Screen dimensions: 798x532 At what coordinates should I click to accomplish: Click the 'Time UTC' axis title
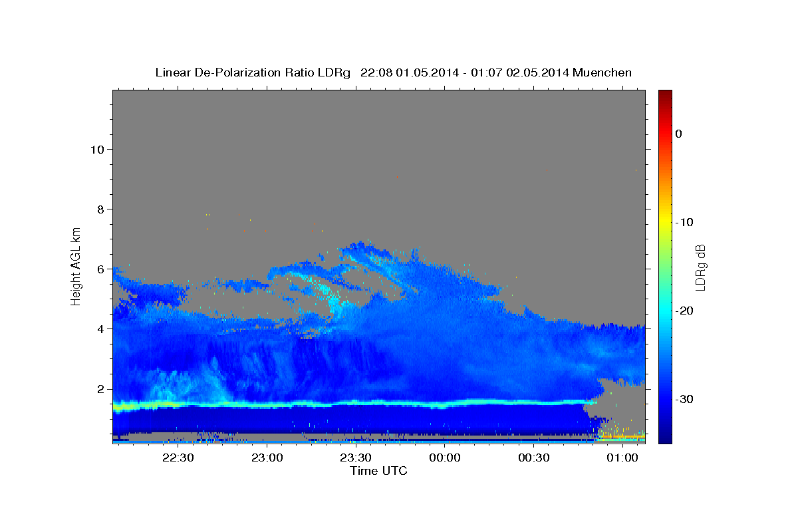coord(378,471)
